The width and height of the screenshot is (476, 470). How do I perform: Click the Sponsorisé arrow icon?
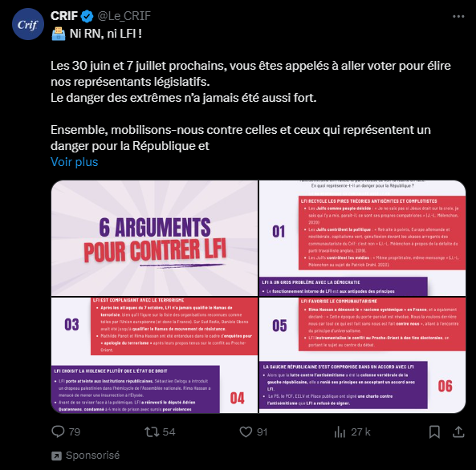point(56,456)
